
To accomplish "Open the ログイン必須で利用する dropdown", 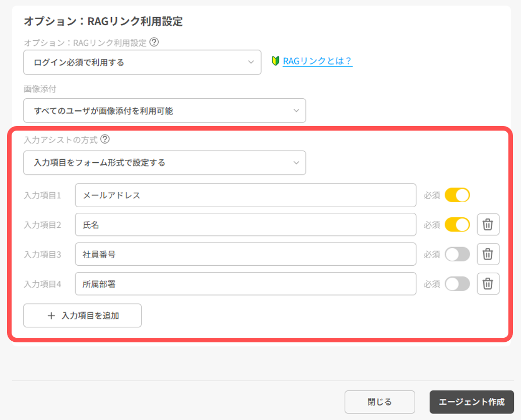I will pyautogui.click(x=142, y=62).
